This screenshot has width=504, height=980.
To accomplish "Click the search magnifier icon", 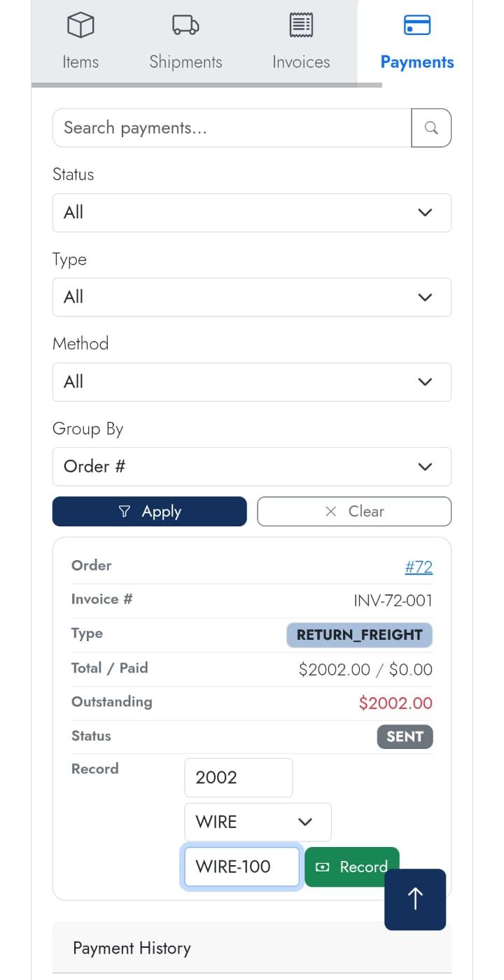I will tap(431, 127).
